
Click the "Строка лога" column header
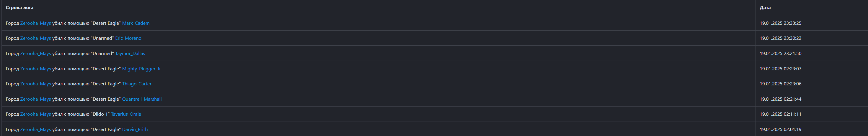[x=19, y=7]
